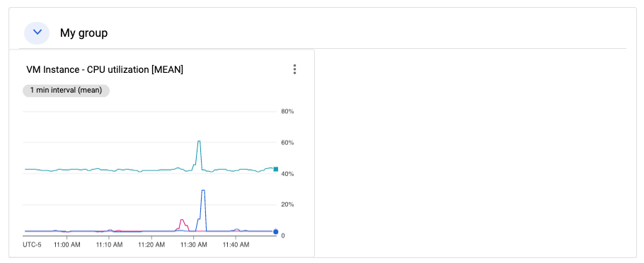
Task: Click the 40% y-axis label
Action: click(x=287, y=174)
